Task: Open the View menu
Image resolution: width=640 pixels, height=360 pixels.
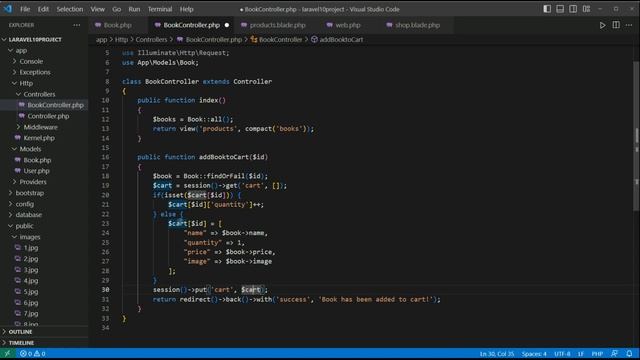Action: pyautogui.click(x=98, y=9)
